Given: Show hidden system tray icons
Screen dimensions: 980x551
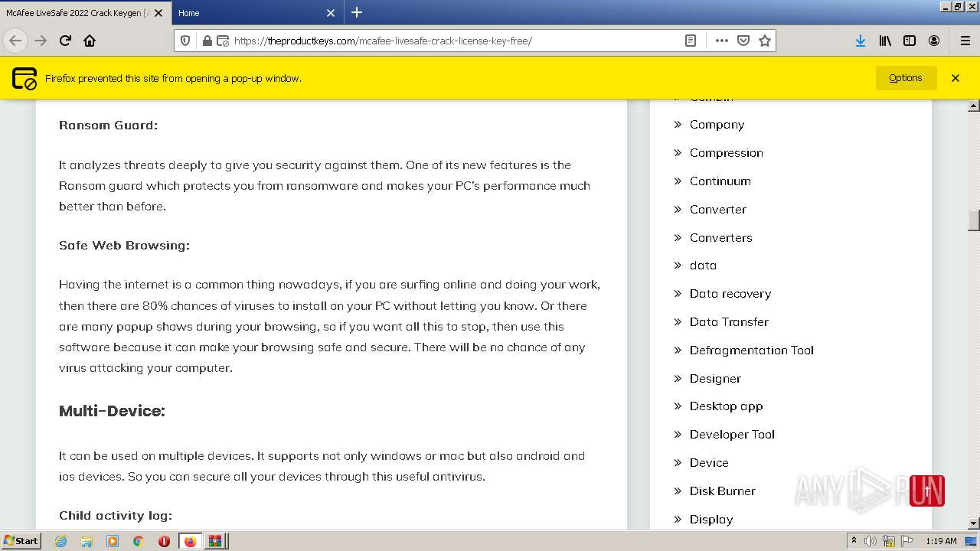Looking at the screenshot, I should pyautogui.click(x=854, y=541).
